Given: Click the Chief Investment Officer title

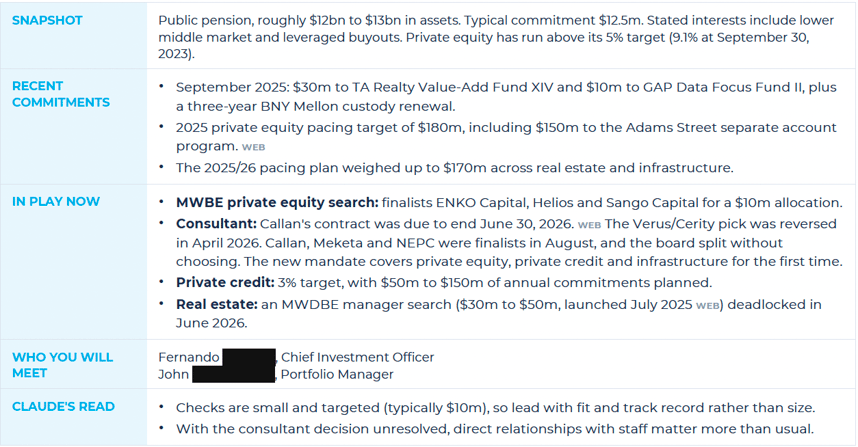Looking at the screenshot, I should pyautogui.click(x=357, y=357).
